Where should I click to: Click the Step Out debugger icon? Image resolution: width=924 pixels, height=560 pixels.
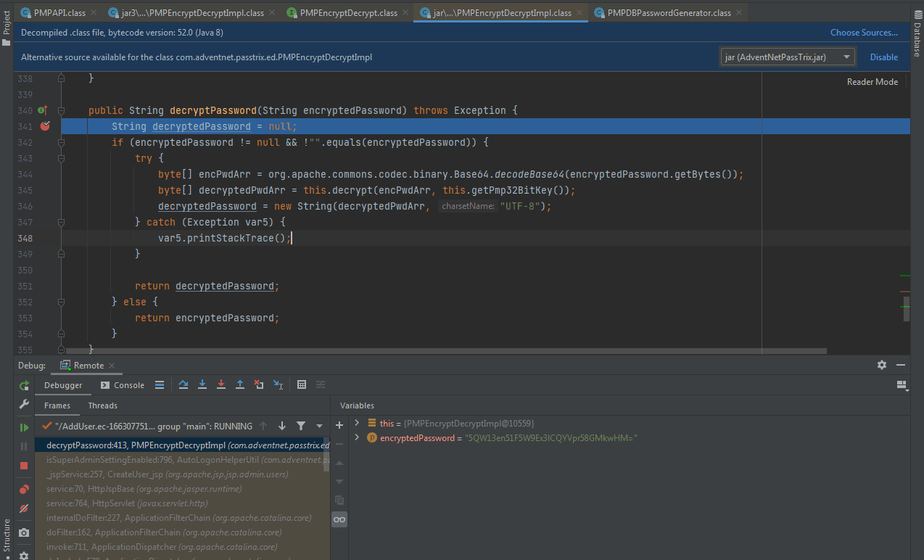pyautogui.click(x=240, y=384)
